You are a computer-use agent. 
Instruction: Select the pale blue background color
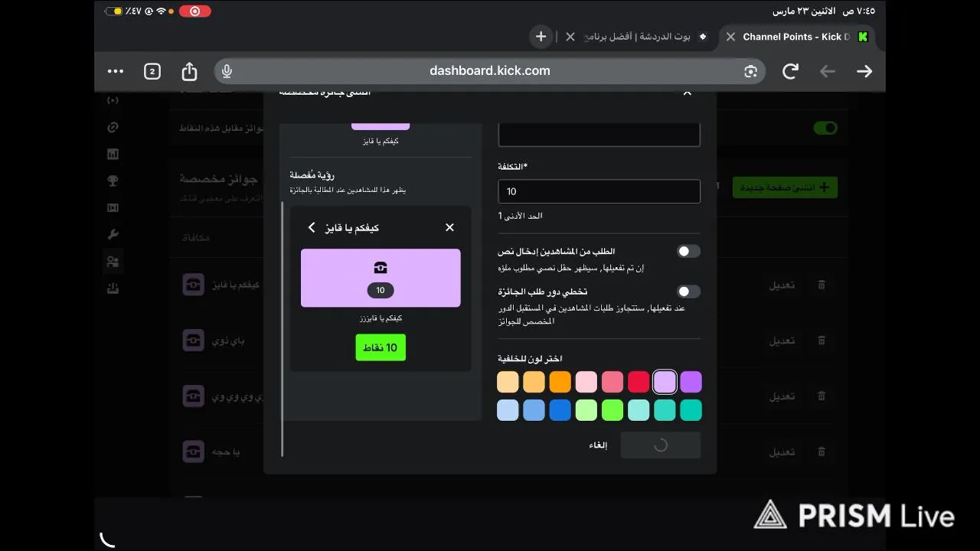[x=508, y=410]
